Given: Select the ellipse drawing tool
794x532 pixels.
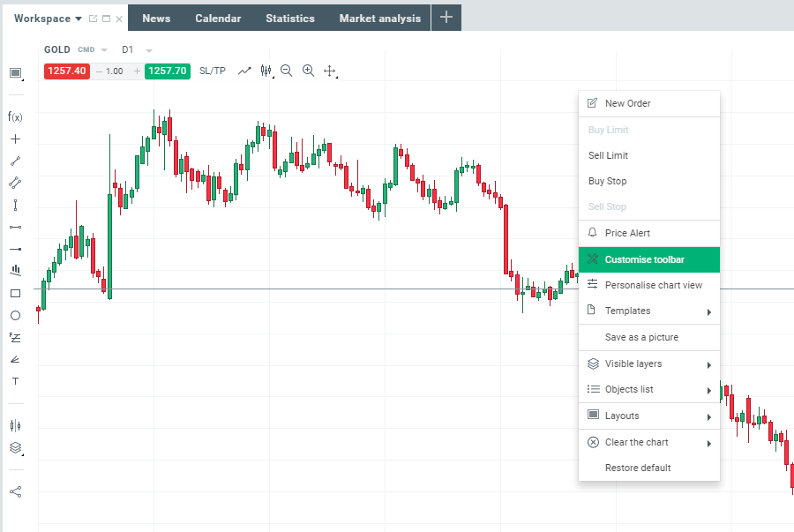Looking at the screenshot, I should pyautogui.click(x=15, y=315).
